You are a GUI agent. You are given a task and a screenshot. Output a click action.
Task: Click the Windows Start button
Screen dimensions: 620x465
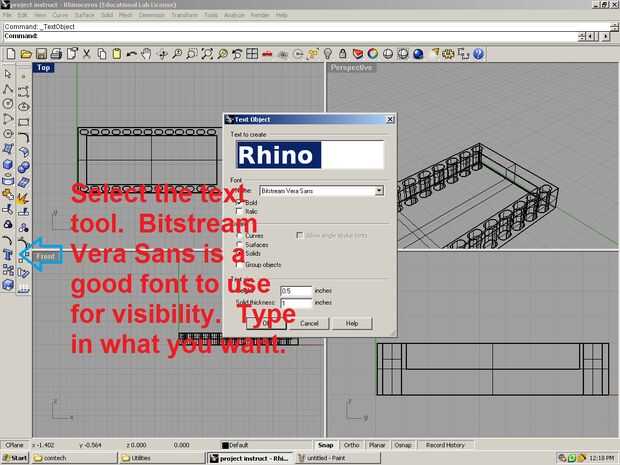(15, 458)
